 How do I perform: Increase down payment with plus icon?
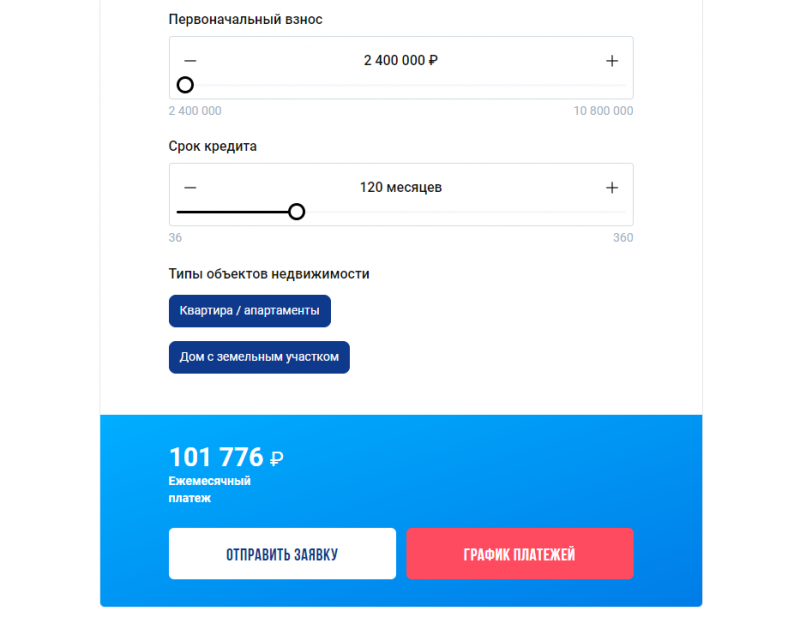click(612, 61)
